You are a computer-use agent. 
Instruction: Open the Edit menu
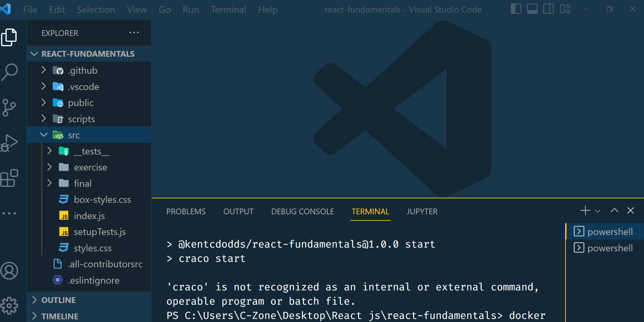(57, 10)
